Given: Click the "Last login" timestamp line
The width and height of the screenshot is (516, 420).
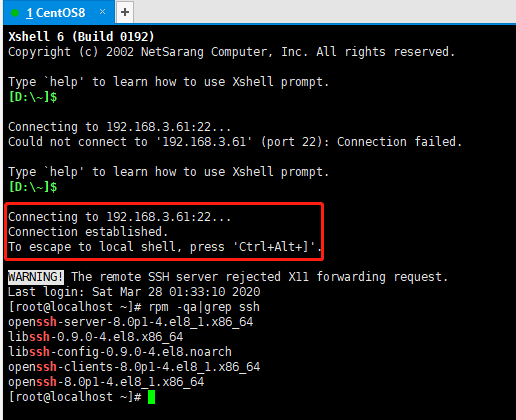Looking at the screenshot, I should (x=134, y=292).
